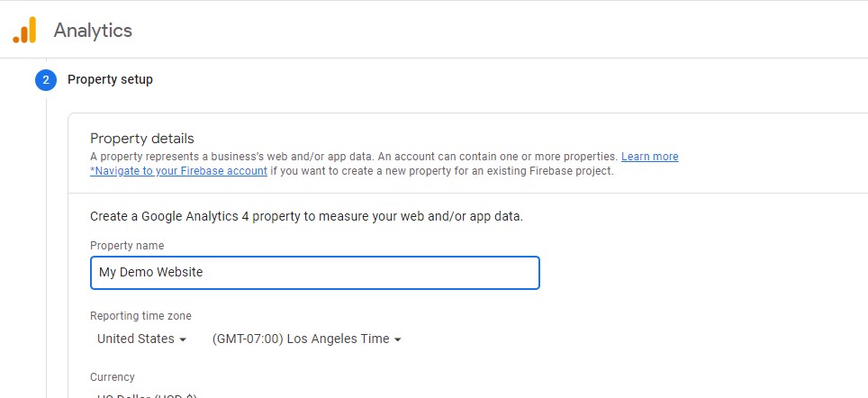Click the if you want to create Firebase sentence
Screen dimensions: 868x398
coord(442,171)
